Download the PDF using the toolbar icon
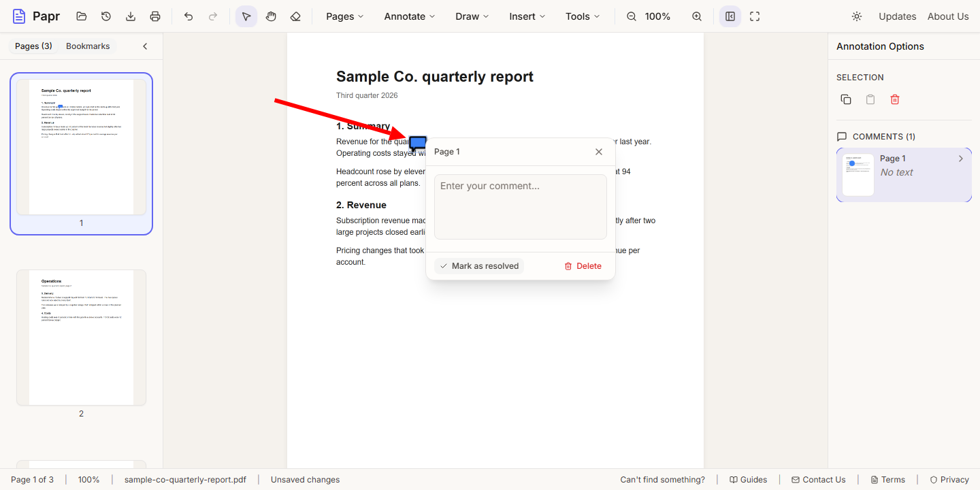Viewport: 980px width, 490px height. click(x=131, y=16)
